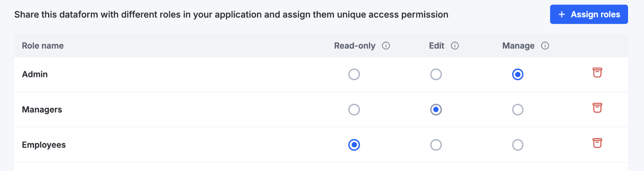Viewport: 644px width, 171px height.
Task: Select the Manage radio for Admin
Action: (518, 74)
